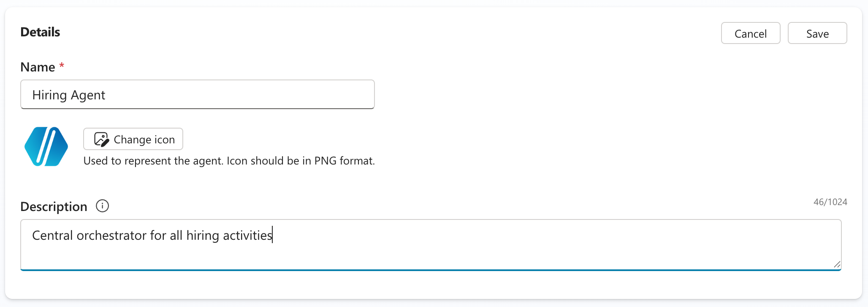The height and width of the screenshot is (307, 868).
Task: Save the agent details
Action: pyautogui.click(x=817, y=33)
